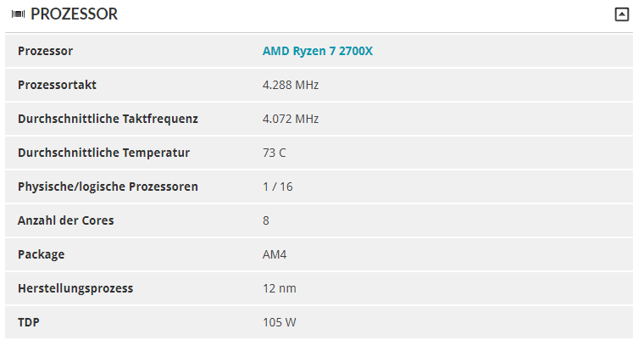The image size is (644, 340).
Task: Select the Durchschnittliche Taktfrequenz label
Action: 108,119
